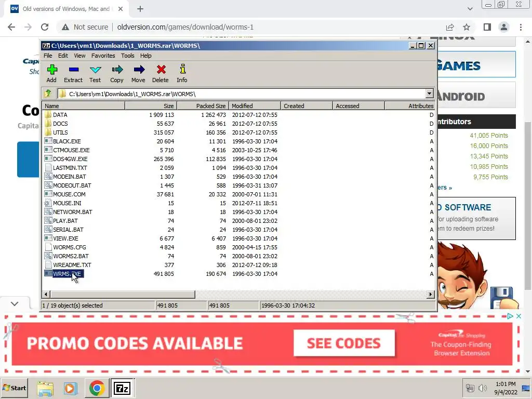Open the File menu in 7-Zip
This screenshot has width=532, height=399.
[48, 56]
